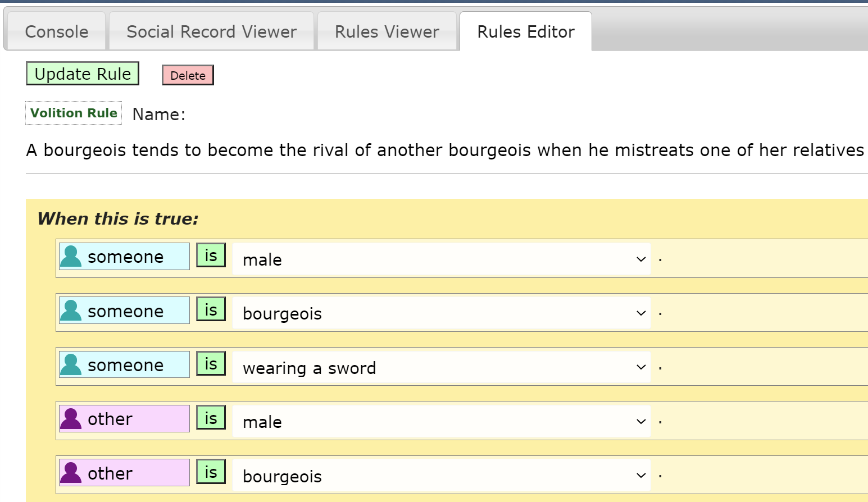
Task: Switch to the Console tab
Action: pos(56,31)
